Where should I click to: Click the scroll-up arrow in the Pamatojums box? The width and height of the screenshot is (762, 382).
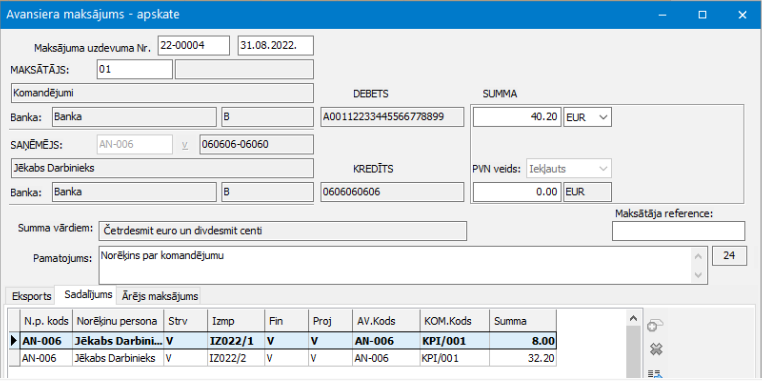(x=698, y=256)
